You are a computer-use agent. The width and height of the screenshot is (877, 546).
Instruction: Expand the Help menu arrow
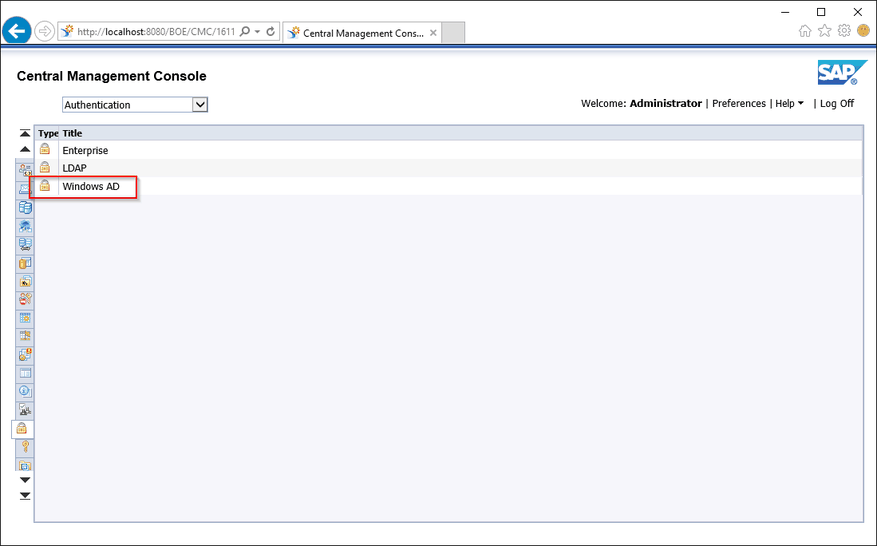pos(801,103)
